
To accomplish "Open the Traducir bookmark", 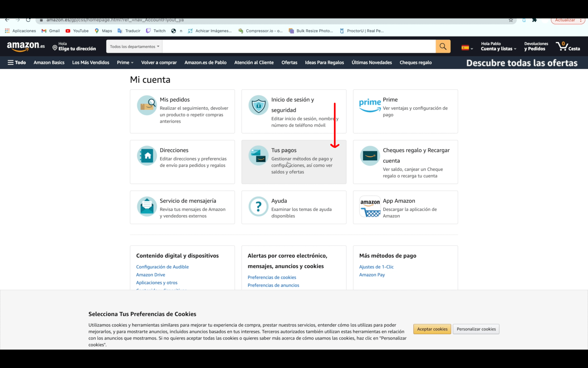I will pos(129,31).
